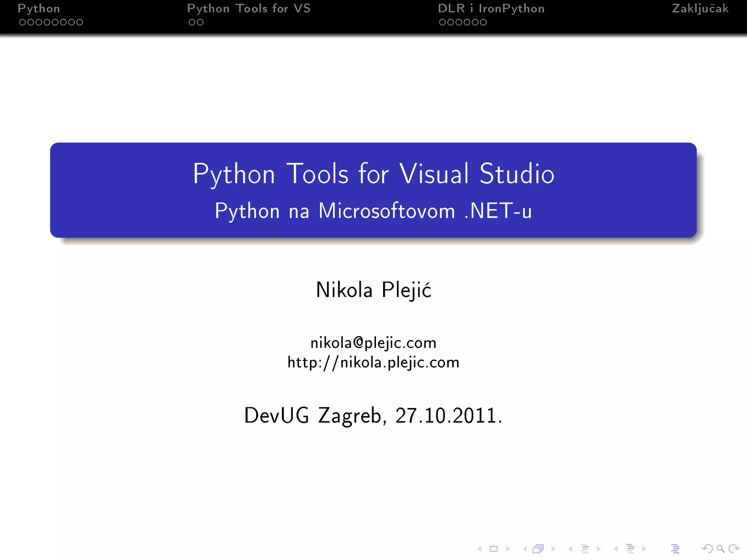Go to the next subsection arrow
Screen dimensions: 747x560
(599, 549)
